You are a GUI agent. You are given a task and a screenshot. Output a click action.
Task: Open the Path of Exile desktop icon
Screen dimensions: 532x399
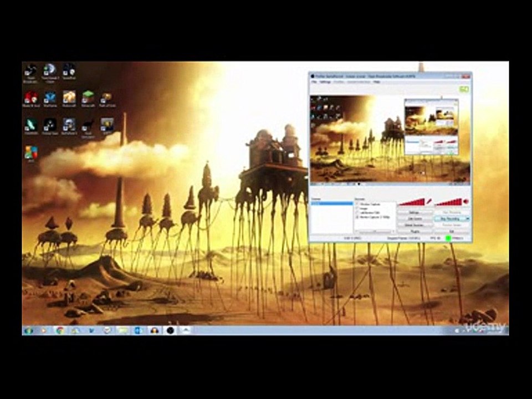107,99
